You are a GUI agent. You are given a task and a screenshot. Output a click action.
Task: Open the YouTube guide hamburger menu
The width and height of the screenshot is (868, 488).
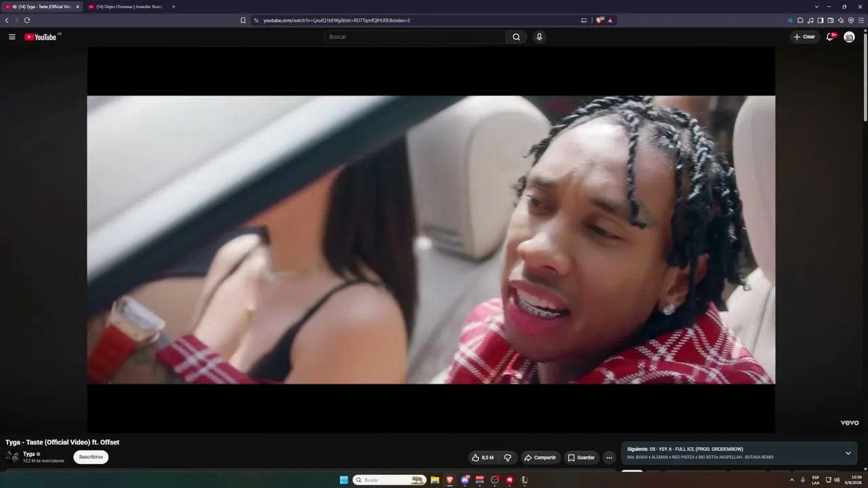click(x=12, y=37)
